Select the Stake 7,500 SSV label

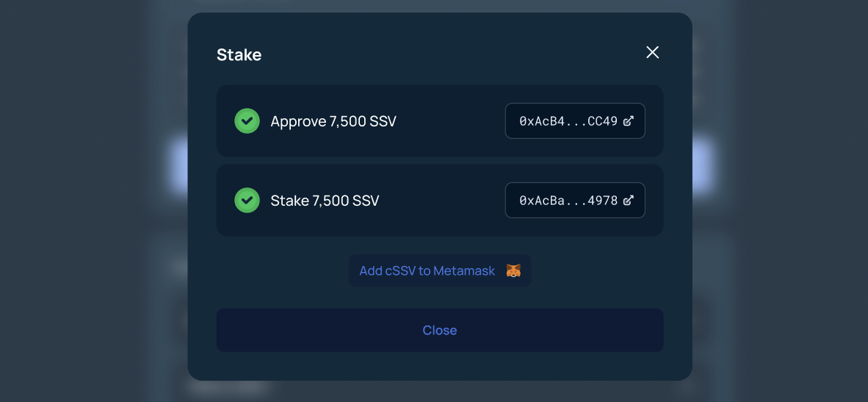click(325, 201)
